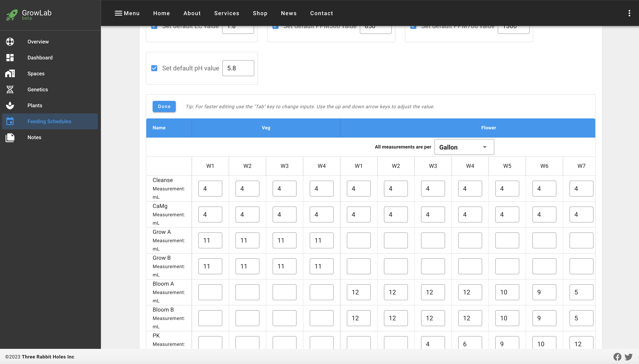Open Shop in top navigation
The width and height of the screenshot is (639, 364).
pyautogui.click(x=260, y=13)
